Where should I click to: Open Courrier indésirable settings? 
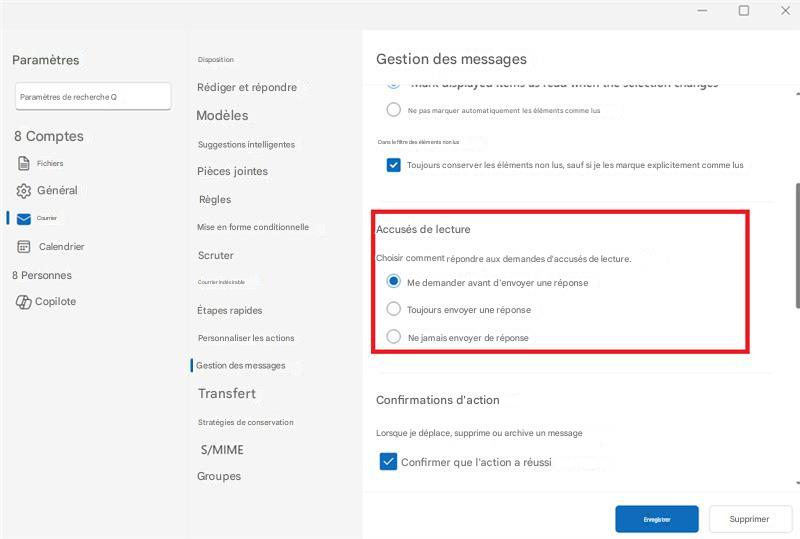click(221, 282)
